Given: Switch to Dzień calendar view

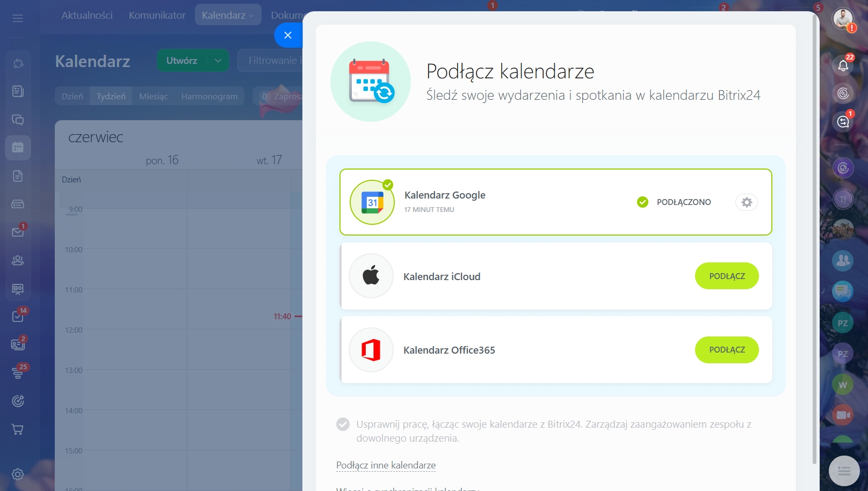Looking at the screenshot, I should [x=73, y=96].
